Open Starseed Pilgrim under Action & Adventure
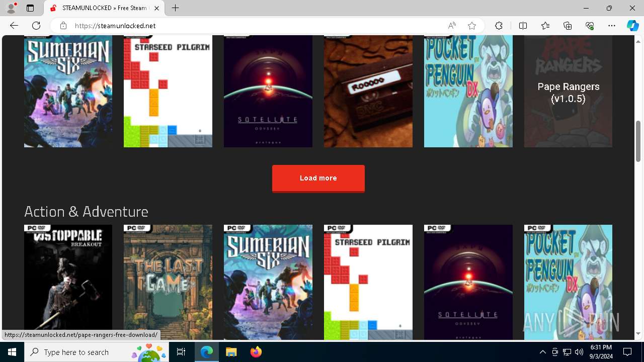 pyautogui.click(x=368, y=282)
